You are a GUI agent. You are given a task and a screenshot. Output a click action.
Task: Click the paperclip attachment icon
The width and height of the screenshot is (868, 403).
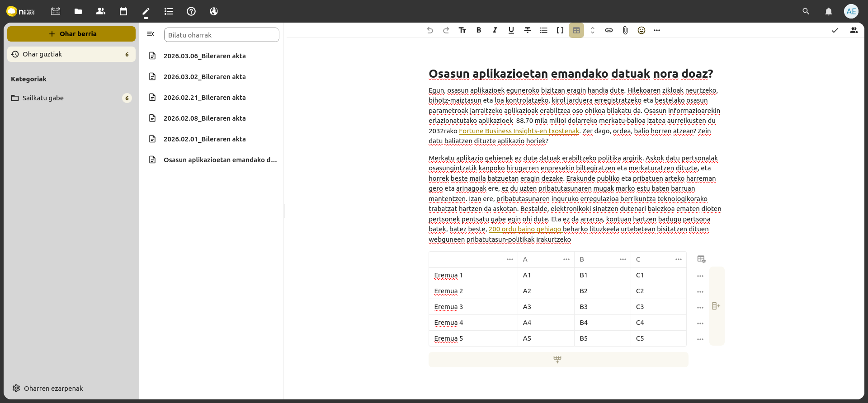[x=625, y=30]
